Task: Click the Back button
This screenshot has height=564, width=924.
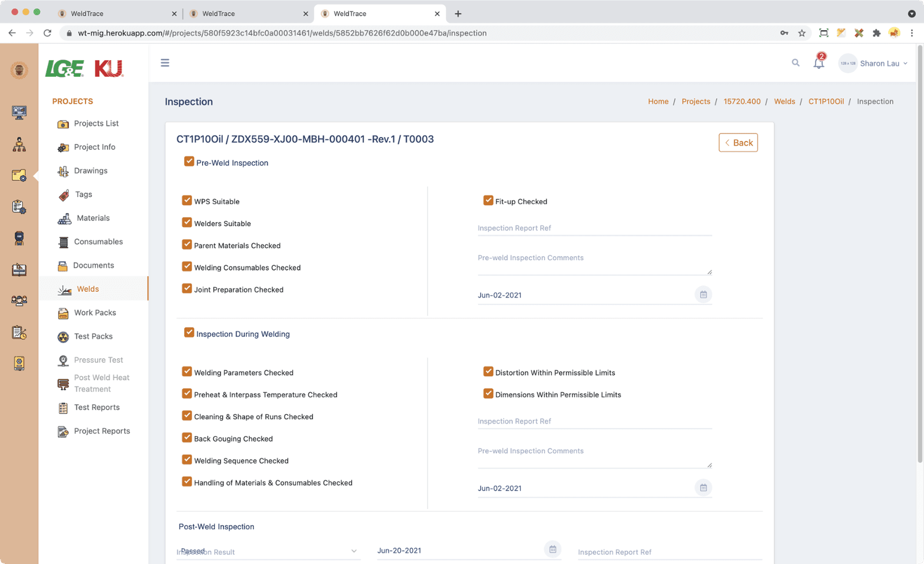Action: [x=738, y=143]
